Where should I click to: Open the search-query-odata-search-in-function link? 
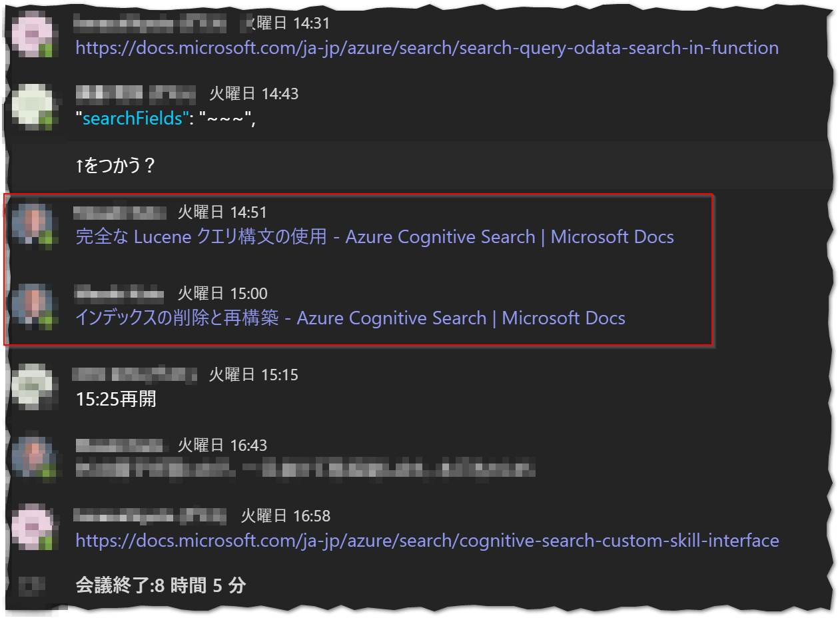click(x=427, y=48)
